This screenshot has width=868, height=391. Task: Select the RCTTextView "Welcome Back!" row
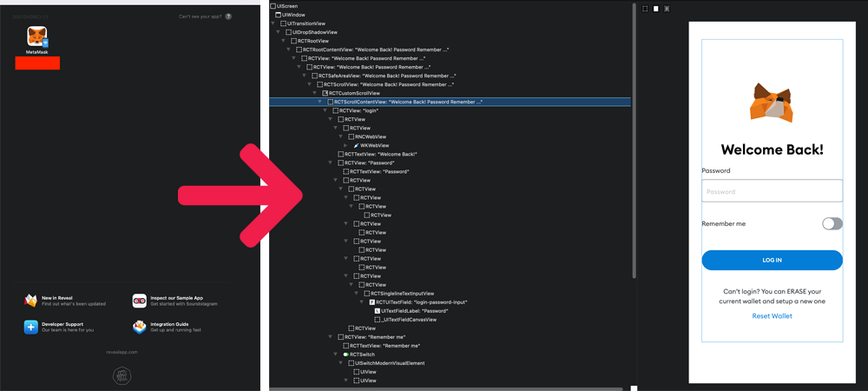tap(381, 154)
